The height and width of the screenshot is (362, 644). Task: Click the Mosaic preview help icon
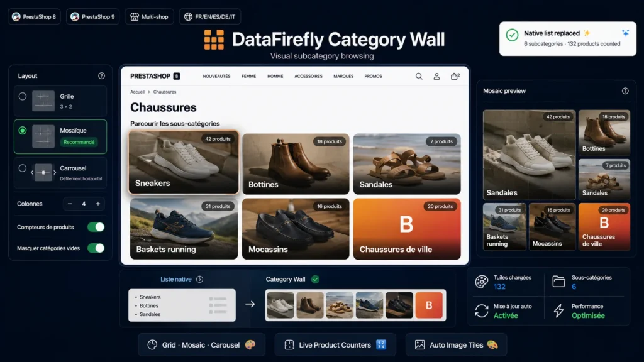[x=625, y=91]
